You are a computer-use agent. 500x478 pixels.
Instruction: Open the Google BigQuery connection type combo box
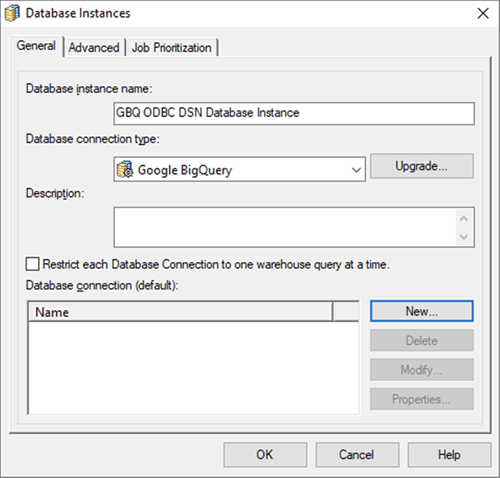(239, 170)
